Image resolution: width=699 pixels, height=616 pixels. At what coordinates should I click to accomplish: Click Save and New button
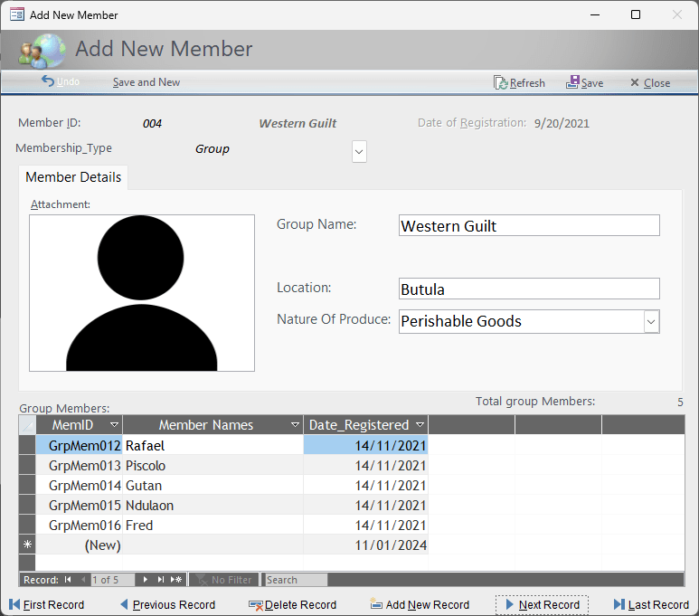[146, 82]
